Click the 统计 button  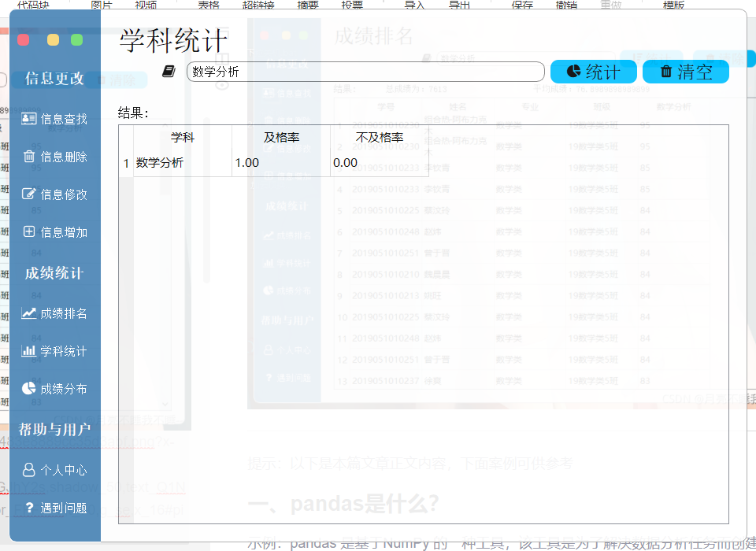[594, 72]
